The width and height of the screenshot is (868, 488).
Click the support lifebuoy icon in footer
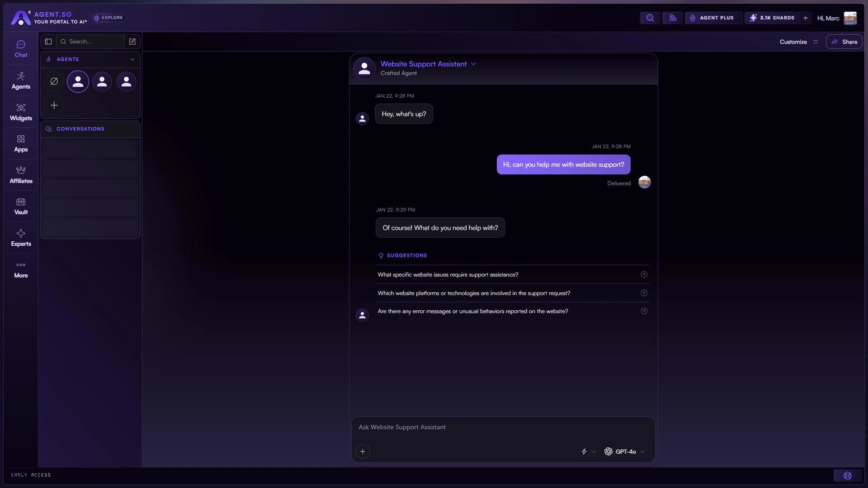(x=848, y=475)
